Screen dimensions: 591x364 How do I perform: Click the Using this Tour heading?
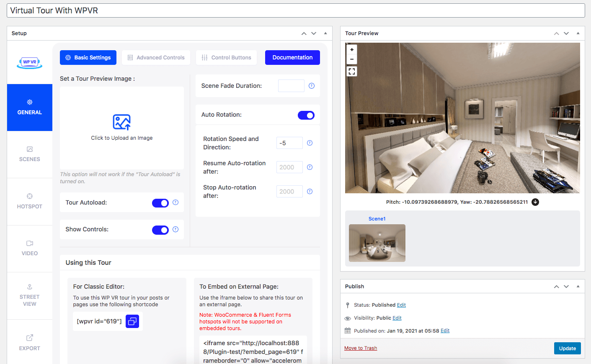88,263
